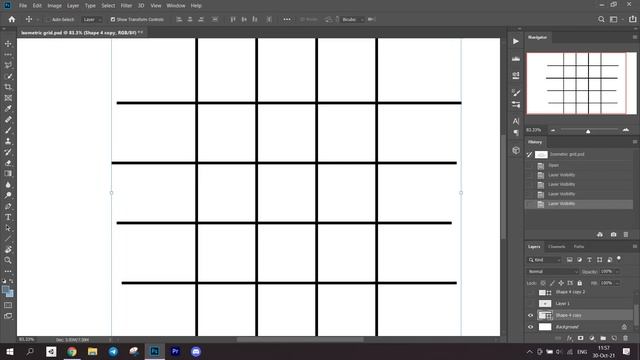Toggle Show Transform Controls checkbox
This screenshot has width=640, height=360.
click(x=113, y=19)
